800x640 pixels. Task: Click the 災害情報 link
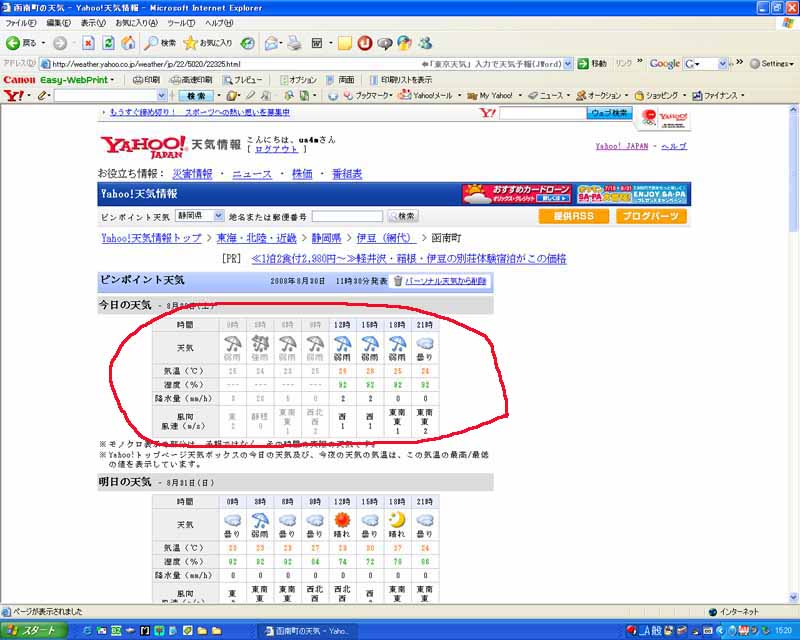pos(192,174)
